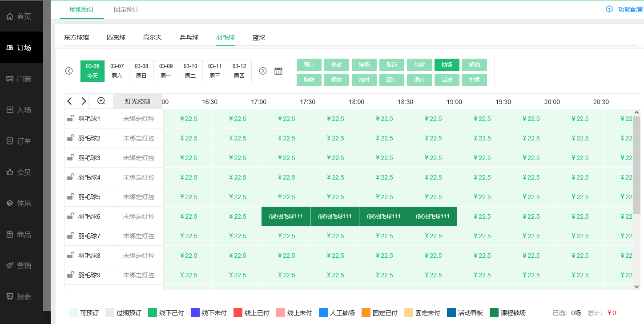
Task: Click the magnifier zoom icon above court list
Action: [101, 101]
